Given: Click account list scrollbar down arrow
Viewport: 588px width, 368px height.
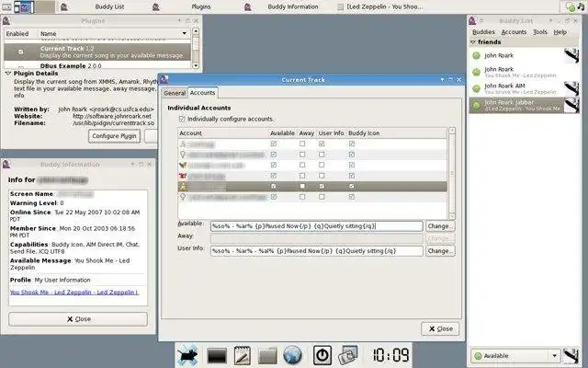Looking at the screenshot, I should [x=452, y=216].
